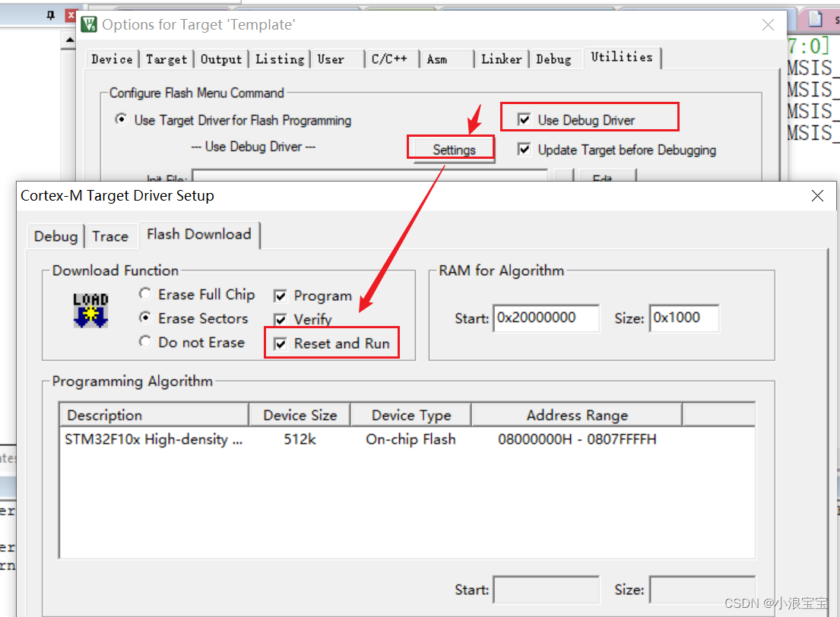The width and height of the screenshot is (840, 617).
Task: Click the RAM for Algorithm Start field
Action: 546,318
